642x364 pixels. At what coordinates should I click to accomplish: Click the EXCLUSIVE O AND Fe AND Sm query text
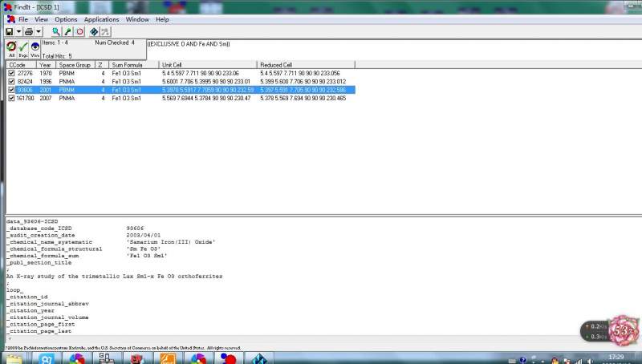pyautogui.click(x=189, y=44)
